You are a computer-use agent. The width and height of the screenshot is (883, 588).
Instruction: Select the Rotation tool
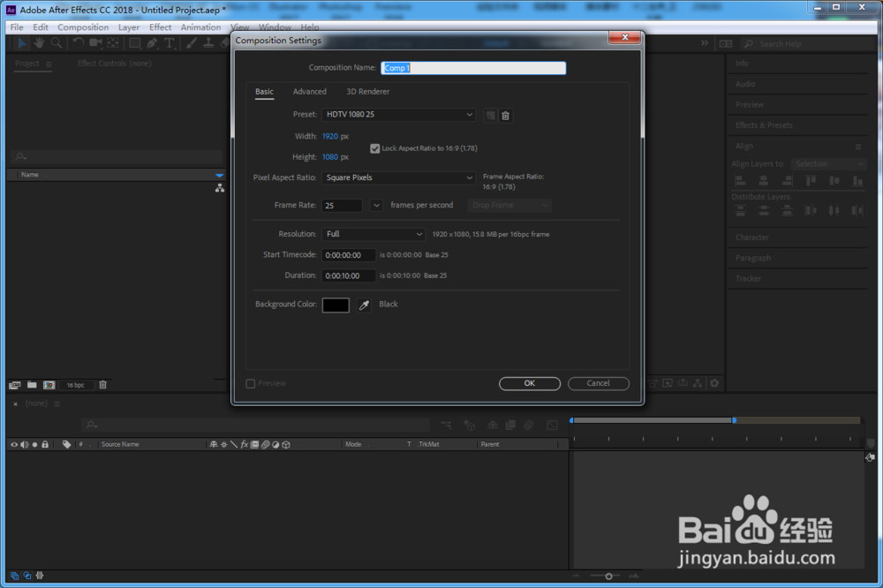79,42
